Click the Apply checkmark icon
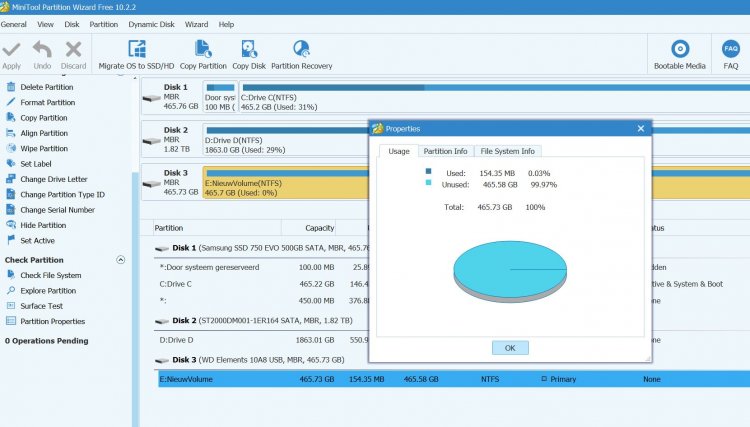The width and height of the screenshot is (750, 427). coord(11,49)
